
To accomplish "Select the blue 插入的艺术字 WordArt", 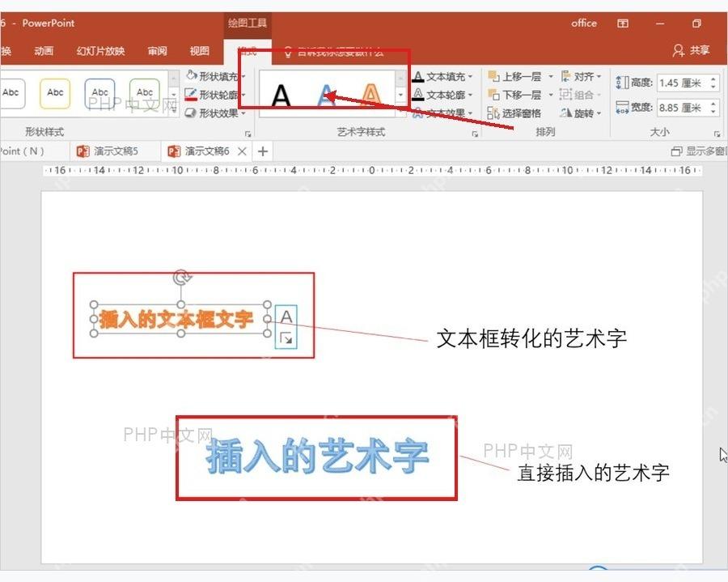I will click(317, 456).
